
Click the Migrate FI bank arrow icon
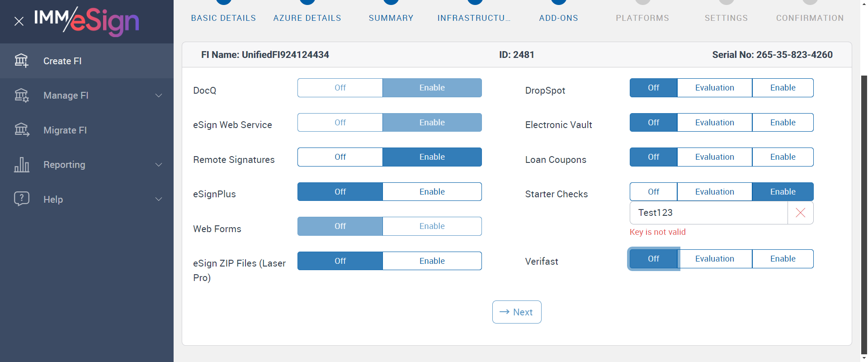point(21,130)
